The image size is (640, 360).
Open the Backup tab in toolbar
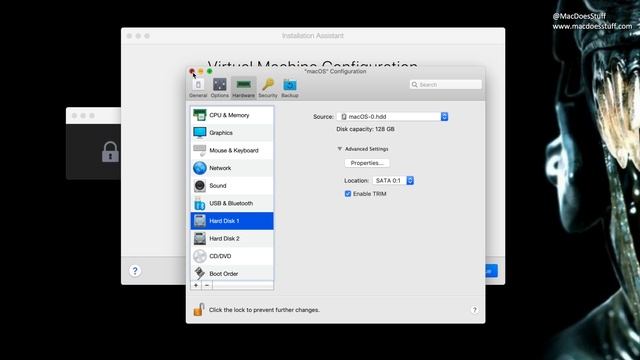(x=290, y=88)
